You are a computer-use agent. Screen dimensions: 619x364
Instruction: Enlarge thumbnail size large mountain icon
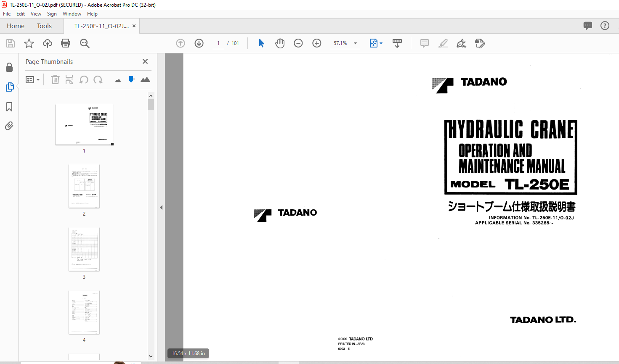click(145, 79)
